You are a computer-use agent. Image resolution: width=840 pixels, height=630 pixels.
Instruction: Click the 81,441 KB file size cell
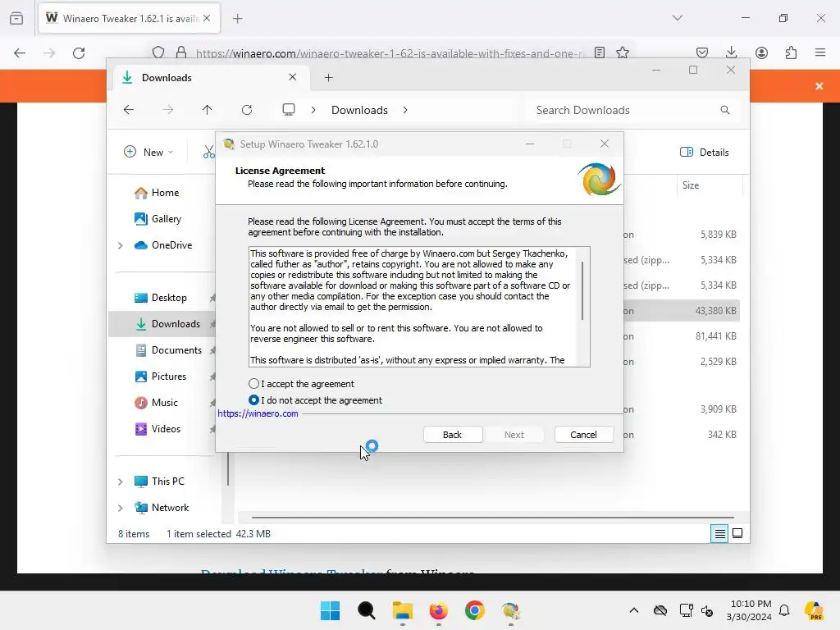(x=715, y=336)
